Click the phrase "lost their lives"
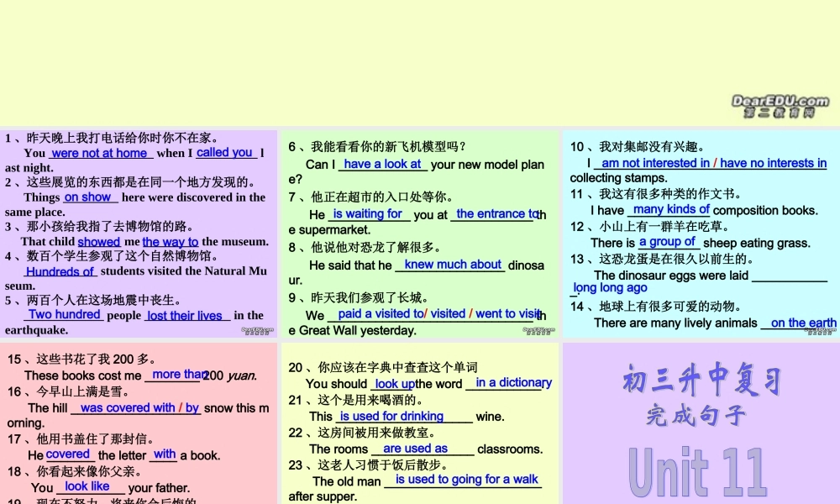The height and width of the screenshot is (504, 840). pos(185,316)
